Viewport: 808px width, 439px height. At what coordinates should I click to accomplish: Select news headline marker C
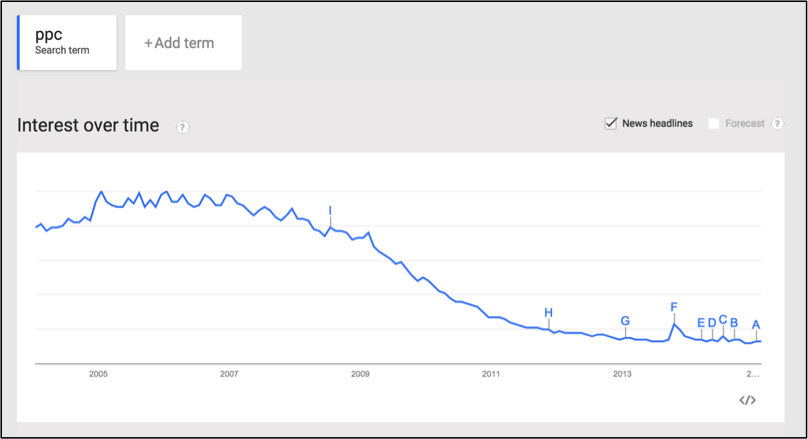click(x=723, y=320)
